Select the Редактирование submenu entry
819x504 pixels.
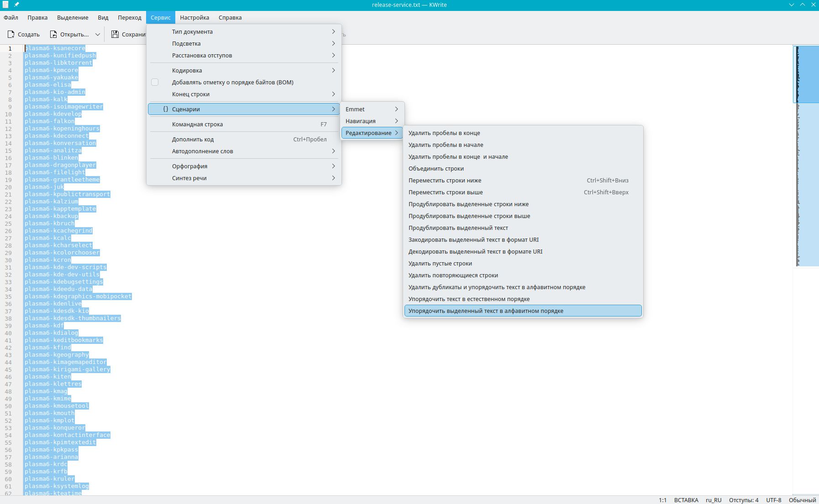coord(372,133)
